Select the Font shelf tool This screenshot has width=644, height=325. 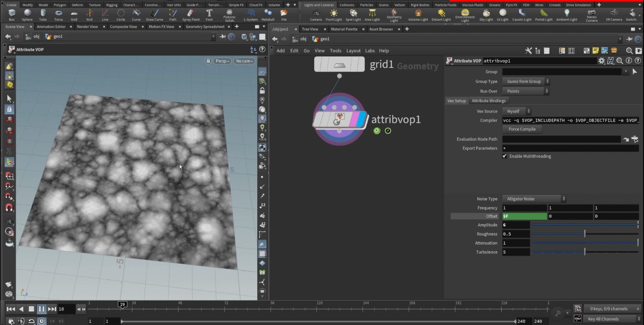(209, 15)
